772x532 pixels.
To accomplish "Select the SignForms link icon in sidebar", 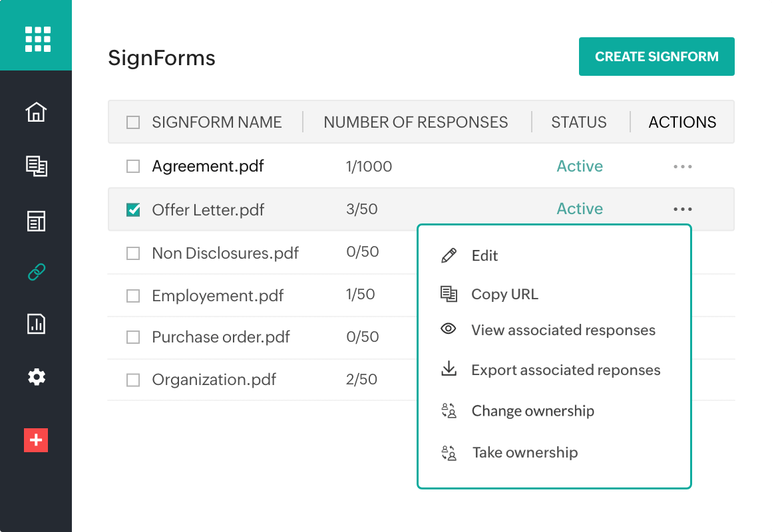I will 36,272.
